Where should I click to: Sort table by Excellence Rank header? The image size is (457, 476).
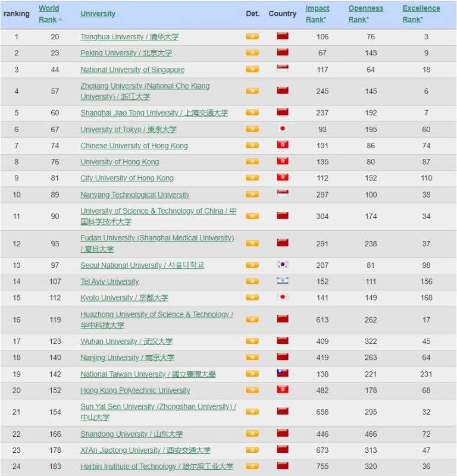coord(421,14)
